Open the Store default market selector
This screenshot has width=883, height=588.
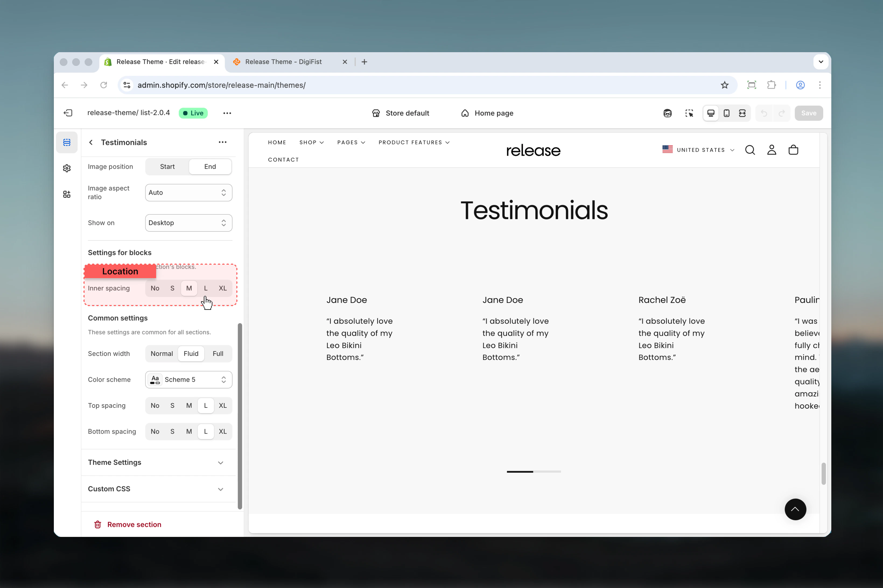[x=400, y=113]
